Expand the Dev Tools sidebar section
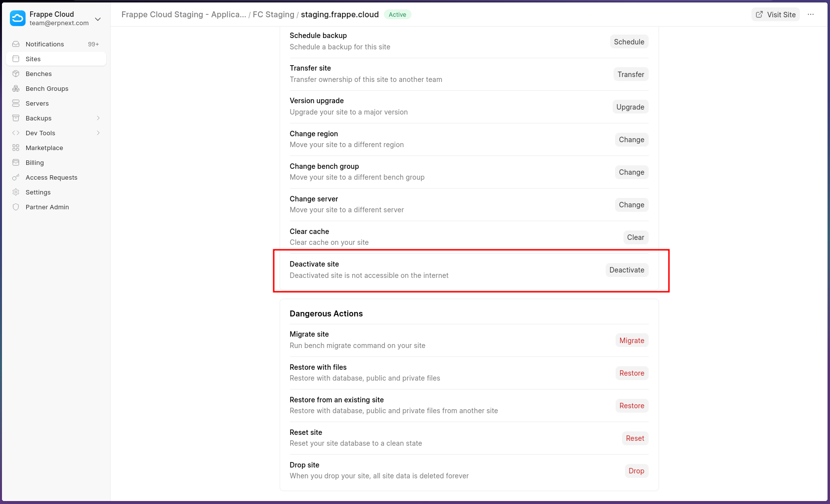This screenshot has height=504, width=830. click(98, 133)
